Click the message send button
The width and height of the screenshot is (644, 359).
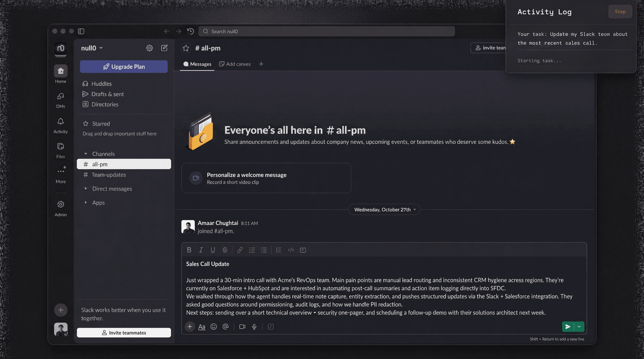568,327
